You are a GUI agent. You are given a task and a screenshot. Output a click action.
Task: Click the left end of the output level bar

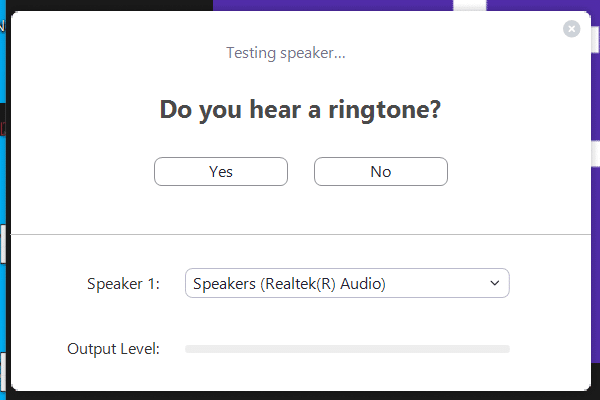190,349
